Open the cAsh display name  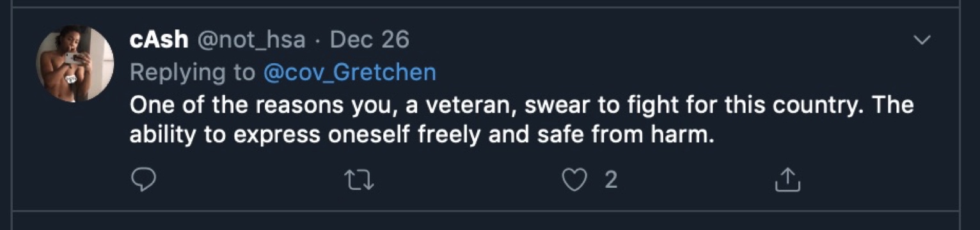(159, 40)
